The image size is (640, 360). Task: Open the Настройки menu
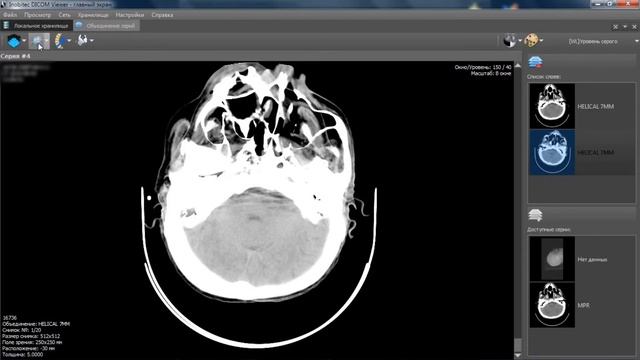[x=129, y=15]
